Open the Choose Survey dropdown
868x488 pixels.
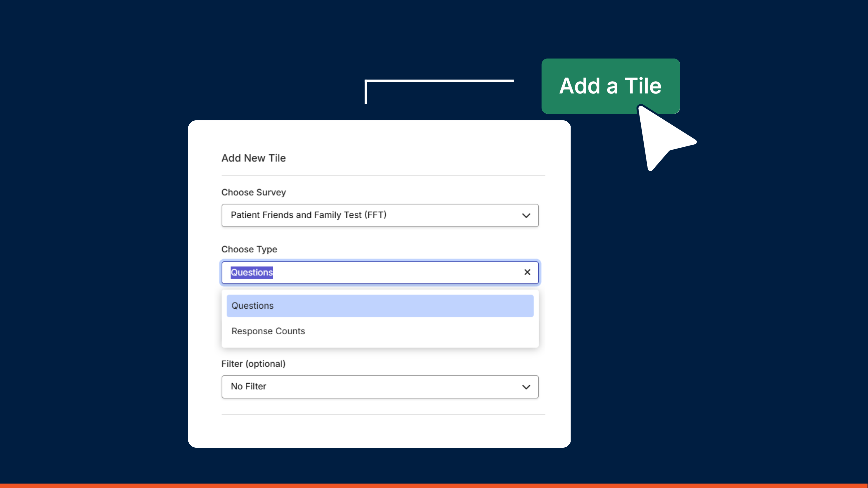tap(380, 215)
